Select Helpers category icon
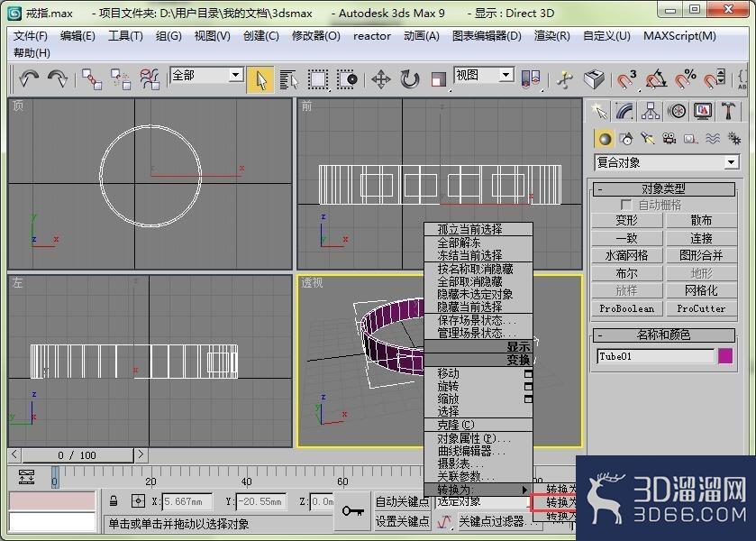The height and width of the screenshot is (541, 756). 691,139
